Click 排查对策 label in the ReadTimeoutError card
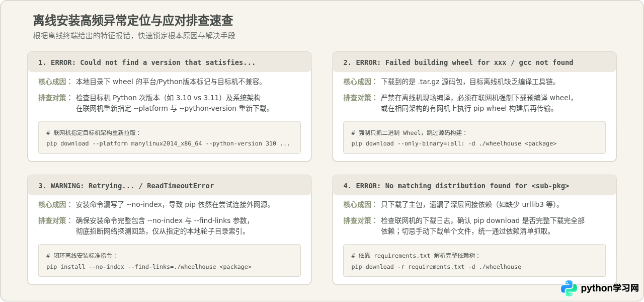 (x=55, y=220)
